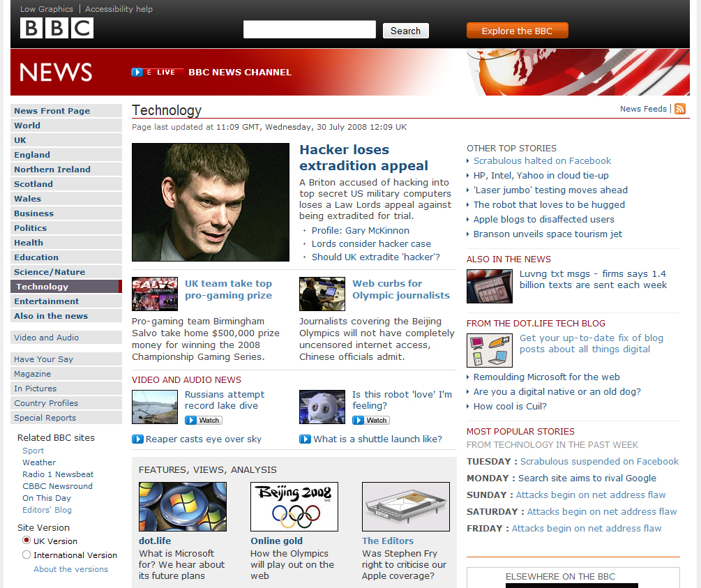Viewport: 701px width, 588px height.
Task: Click the Search button
Action: [x=405, y=31]
